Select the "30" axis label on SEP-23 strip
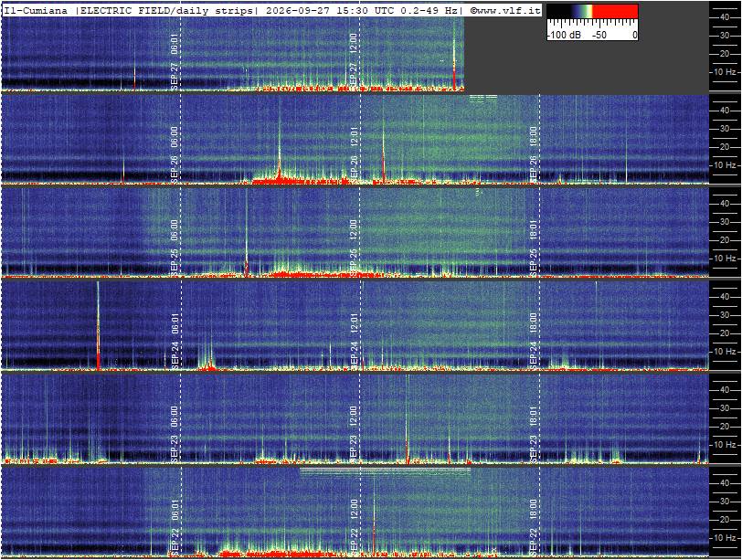The image size is (742, 560). 725,408
